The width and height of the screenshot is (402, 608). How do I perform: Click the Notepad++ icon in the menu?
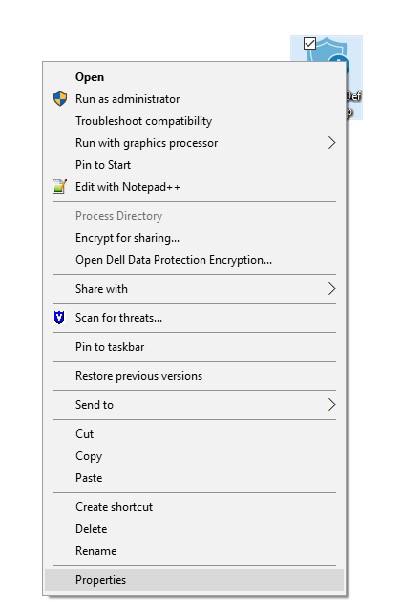(x=60, y=187)
